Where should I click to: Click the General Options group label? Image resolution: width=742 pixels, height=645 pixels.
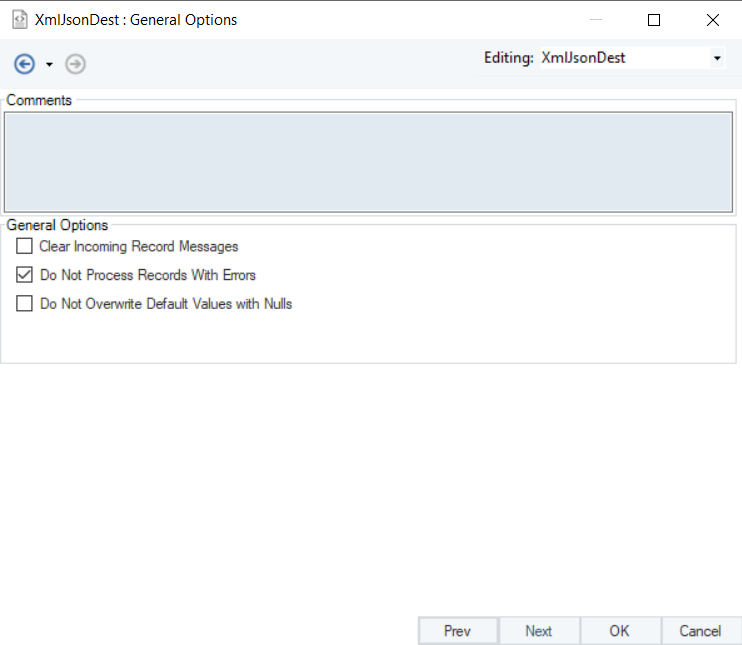pos(57,225)
